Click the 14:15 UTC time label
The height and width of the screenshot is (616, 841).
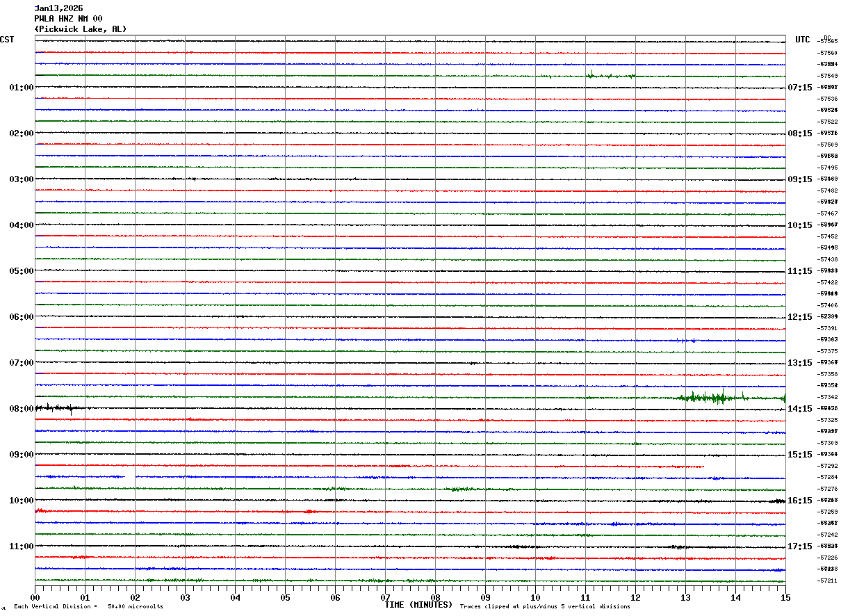(800, 409)
